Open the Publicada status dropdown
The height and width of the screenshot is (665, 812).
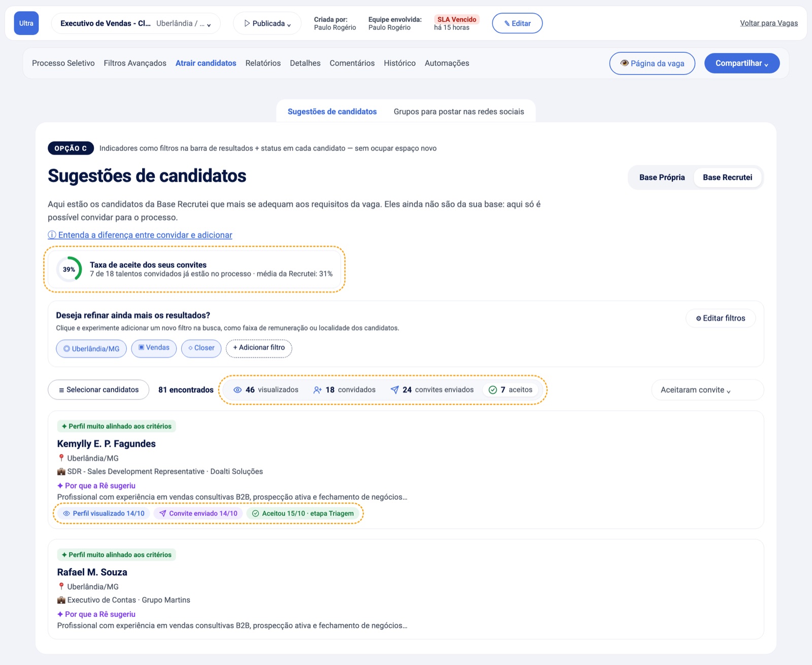click(267, 23)
